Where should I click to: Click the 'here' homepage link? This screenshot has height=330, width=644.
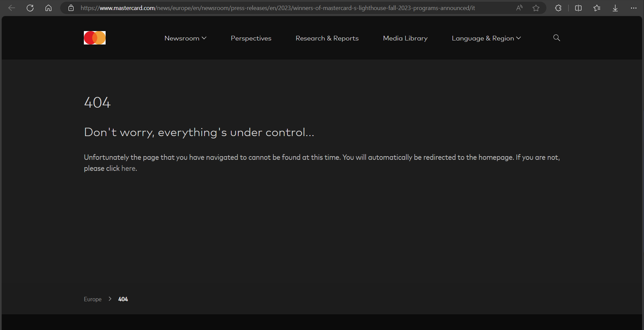pyautogui.click(x=128, y=169)
